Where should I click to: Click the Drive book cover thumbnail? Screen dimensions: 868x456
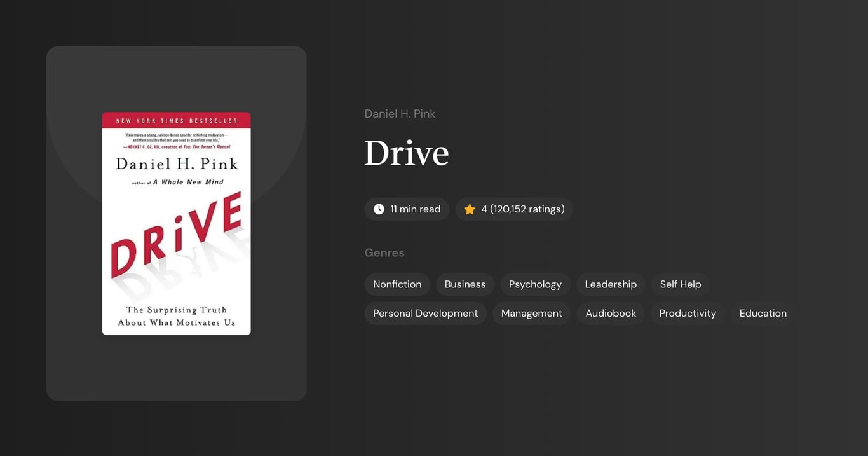[x=176, y=223]
